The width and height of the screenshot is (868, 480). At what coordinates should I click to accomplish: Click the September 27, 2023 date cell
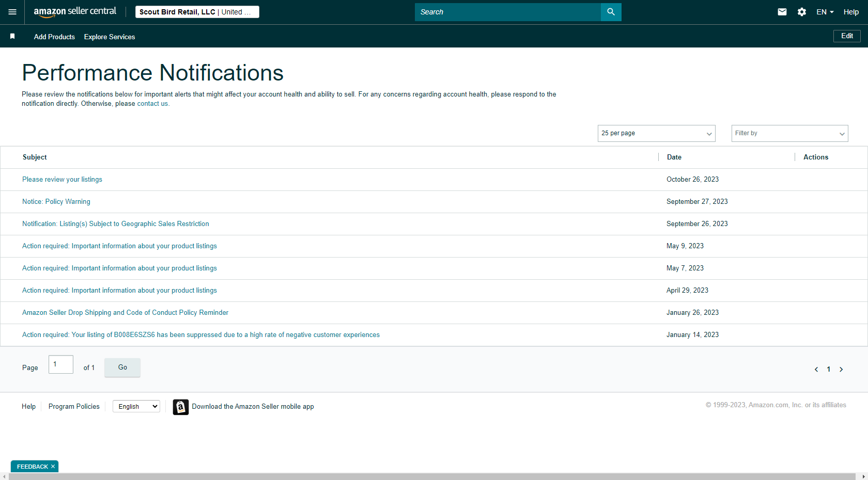(697, 202)
